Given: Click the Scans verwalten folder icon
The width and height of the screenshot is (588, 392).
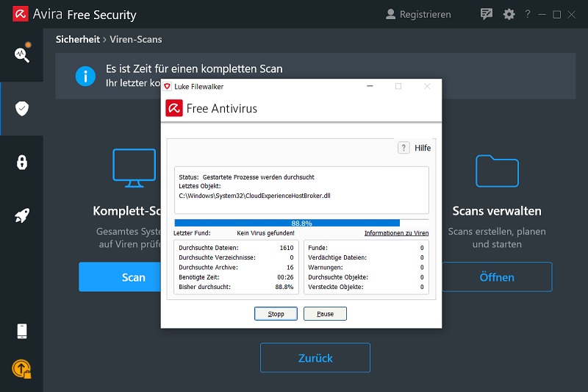Looking at the screenshot, I should pyautogui.click(x=498, y=171).
